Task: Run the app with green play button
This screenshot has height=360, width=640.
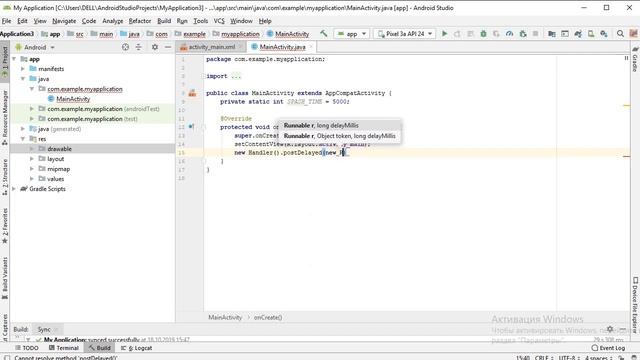Action: [x=444, y=34]
